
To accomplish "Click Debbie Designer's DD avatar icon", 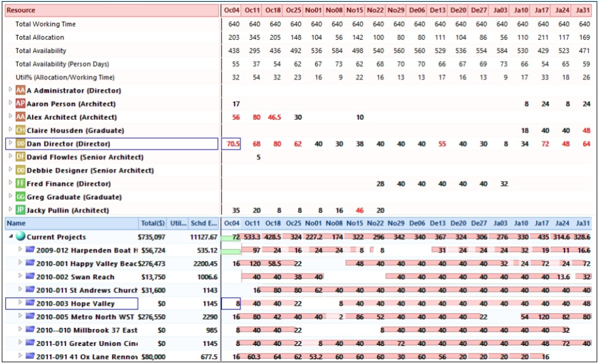I will tap(20, 170).
